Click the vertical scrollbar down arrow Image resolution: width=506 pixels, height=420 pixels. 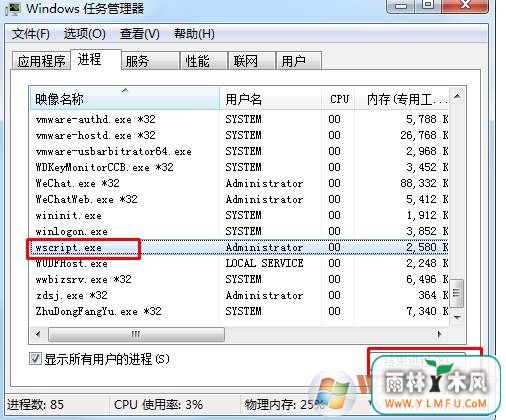point(457,317)
